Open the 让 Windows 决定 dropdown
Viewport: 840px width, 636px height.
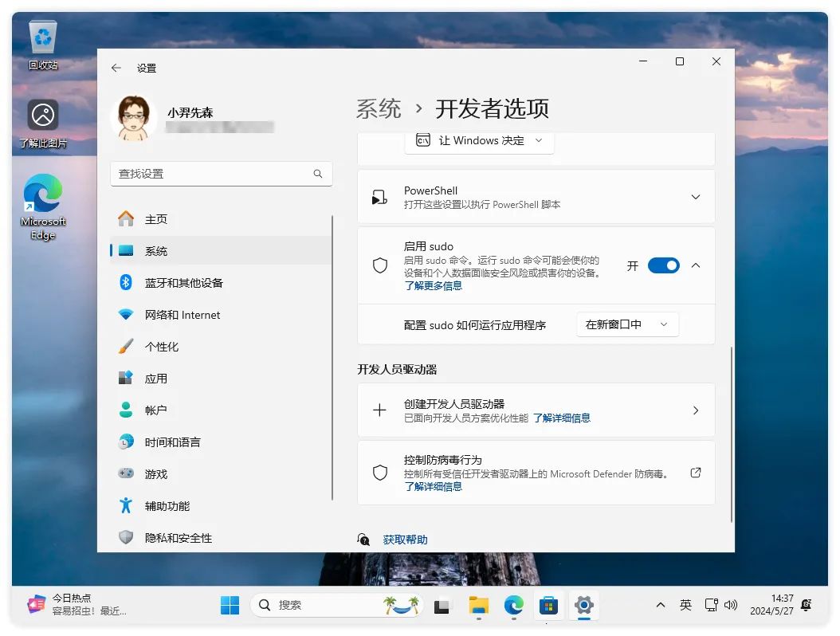click(x=480, y=141)
